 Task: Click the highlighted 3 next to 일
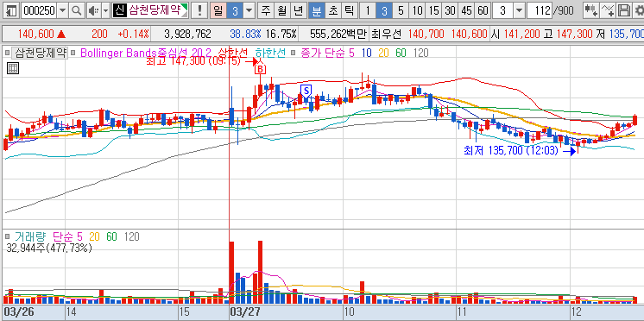[235, 10]
